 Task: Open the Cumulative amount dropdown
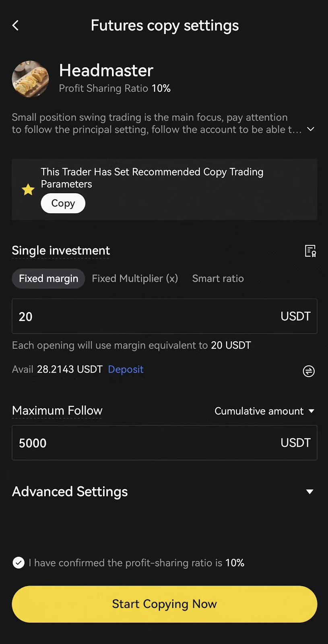pyautogui.click(x=264, y=411)
